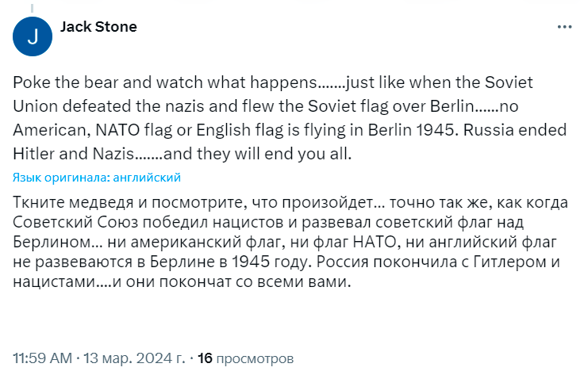This screenshot has height=375, width=588.
Task: Click the text 'Berlin 1945' in tweet
Action: [411, 130]
